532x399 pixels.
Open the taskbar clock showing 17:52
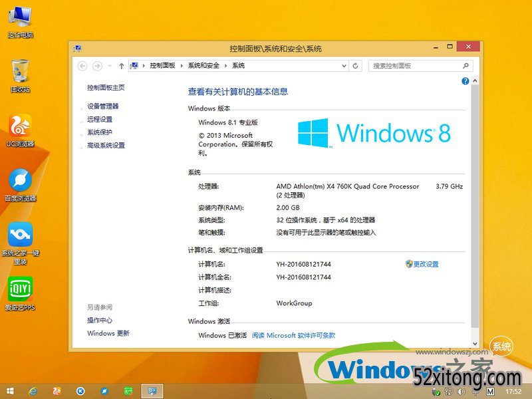(513, 392)
